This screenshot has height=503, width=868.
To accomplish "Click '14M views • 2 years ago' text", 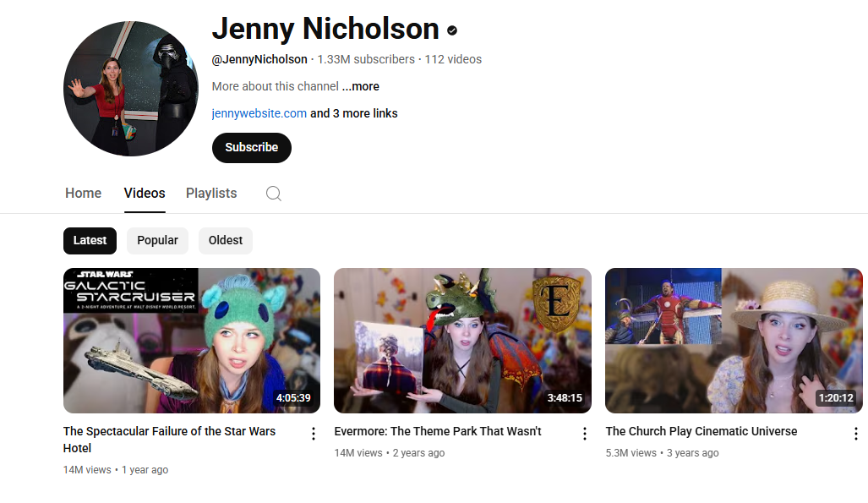I will click(x=390, y=452).
